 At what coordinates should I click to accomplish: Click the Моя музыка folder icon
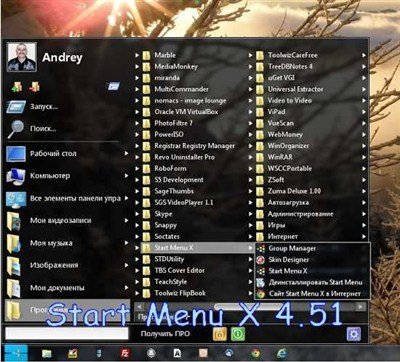coord(14,243)
